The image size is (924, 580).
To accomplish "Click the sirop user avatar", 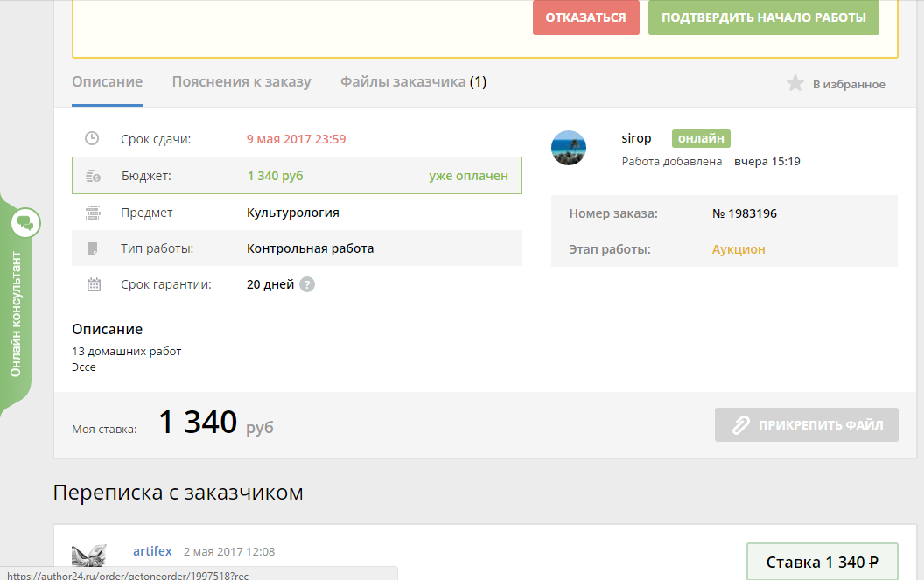I will tap(569, 148).
